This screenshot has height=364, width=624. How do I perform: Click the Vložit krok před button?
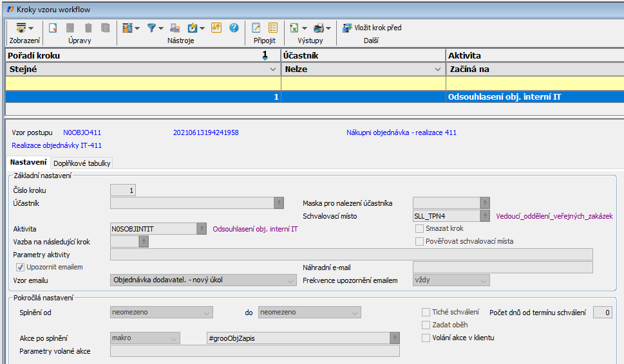(372, 28)
